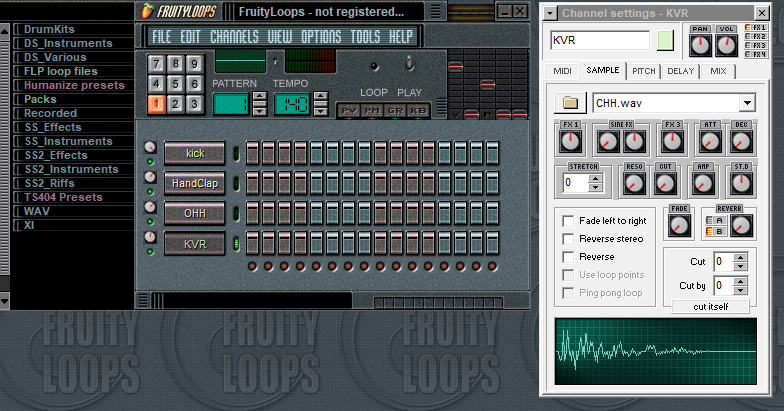Click the kick channel button
This screenshot has height=411, width=784.
[194, 153]
